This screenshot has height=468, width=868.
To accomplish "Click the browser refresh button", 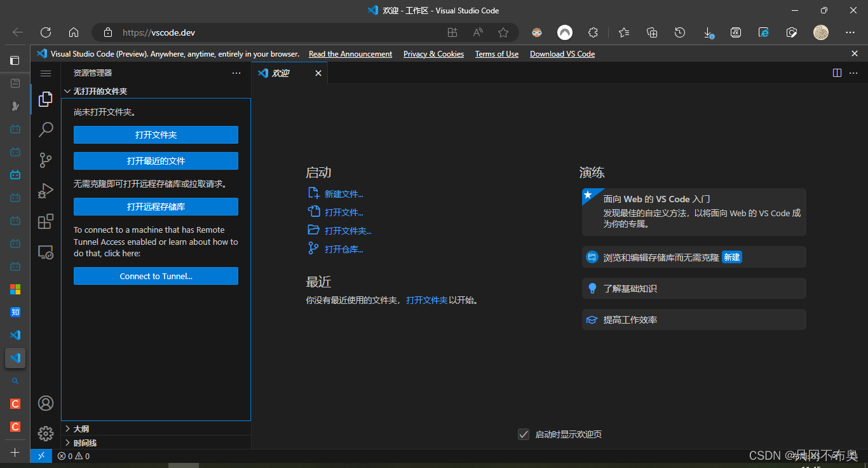I will (x=46, y=32).
